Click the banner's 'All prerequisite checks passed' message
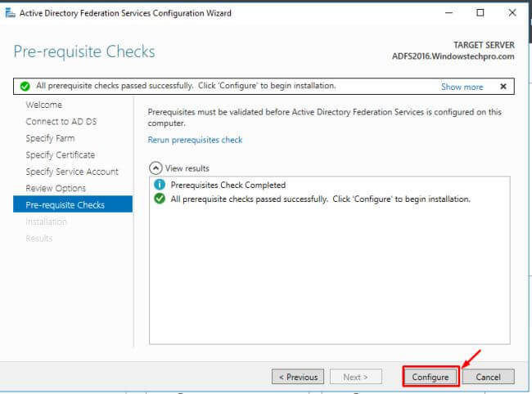This screenshot has height=394, width=532. (186, 86)
